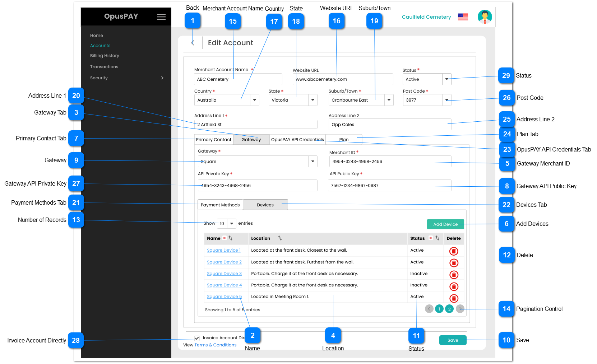The width and height of the screenshot is (597, 364).
Task: Open the Gateway dropdown showing Square
Action: point(313,162)
